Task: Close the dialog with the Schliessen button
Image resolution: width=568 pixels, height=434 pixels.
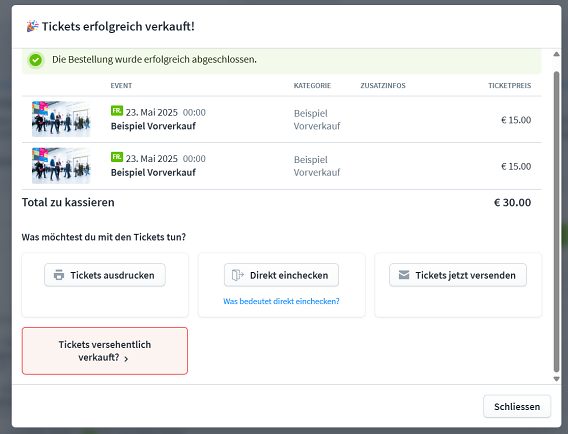Action: pos(517,406)
